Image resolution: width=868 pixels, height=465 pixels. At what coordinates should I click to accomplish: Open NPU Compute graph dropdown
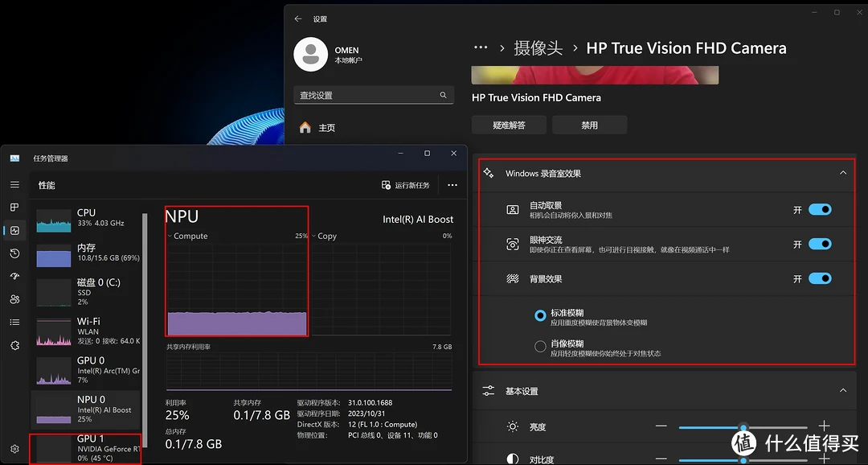(170, 236)
